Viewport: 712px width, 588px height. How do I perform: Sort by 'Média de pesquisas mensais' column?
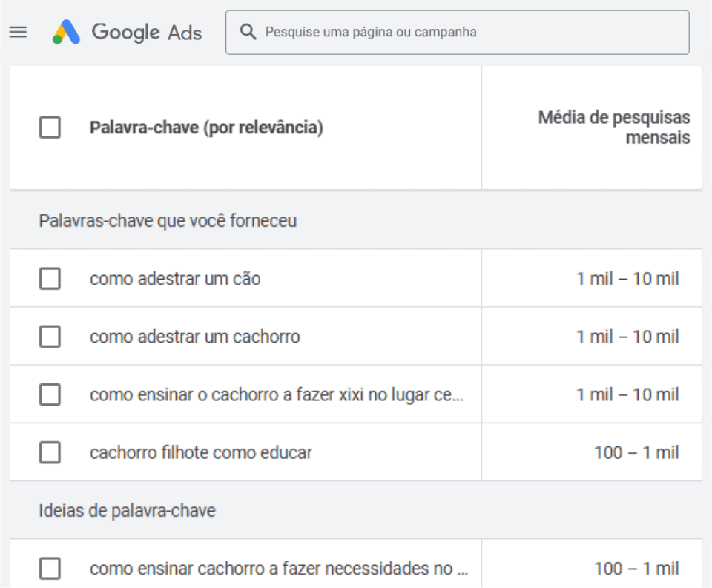pos(614,128)
